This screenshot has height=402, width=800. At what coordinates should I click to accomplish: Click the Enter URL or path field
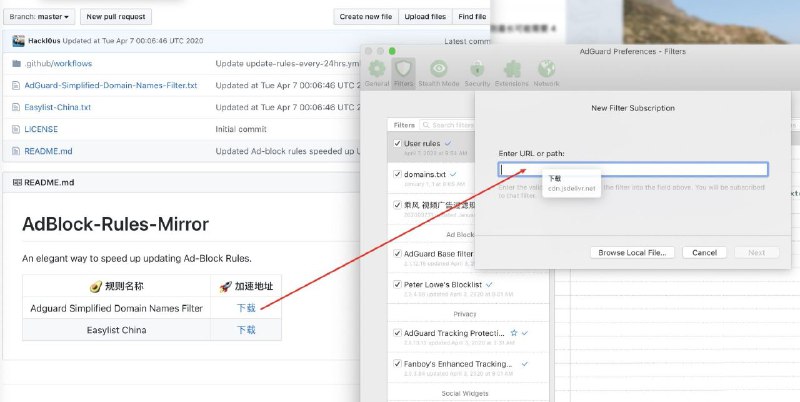click(x=633, y=169)
